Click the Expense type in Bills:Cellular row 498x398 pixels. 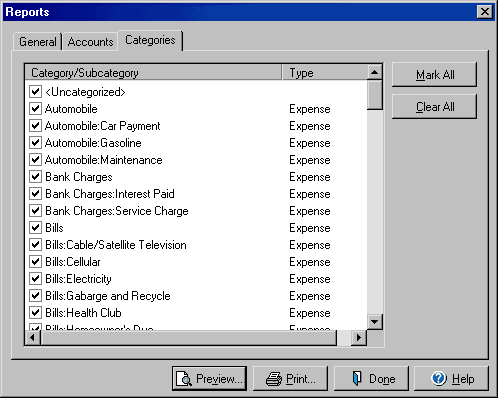click(310, 262)
